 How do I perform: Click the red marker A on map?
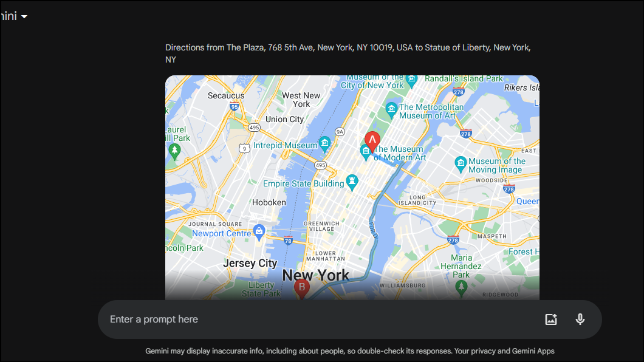point(372,142)
